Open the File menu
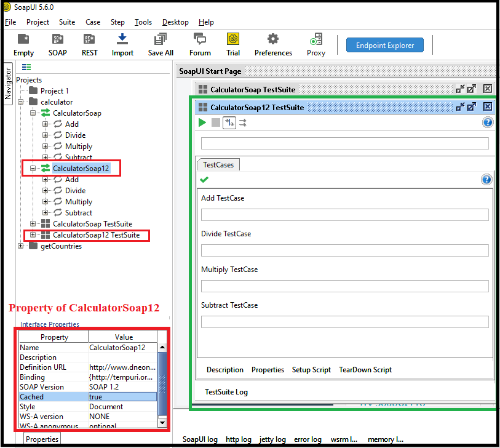 coord(10,22)
